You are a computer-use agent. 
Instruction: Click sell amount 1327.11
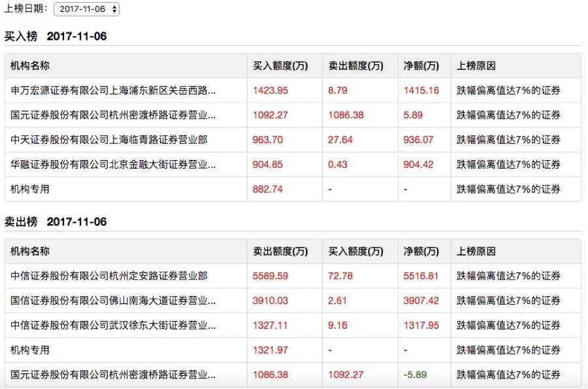(270, 325)
